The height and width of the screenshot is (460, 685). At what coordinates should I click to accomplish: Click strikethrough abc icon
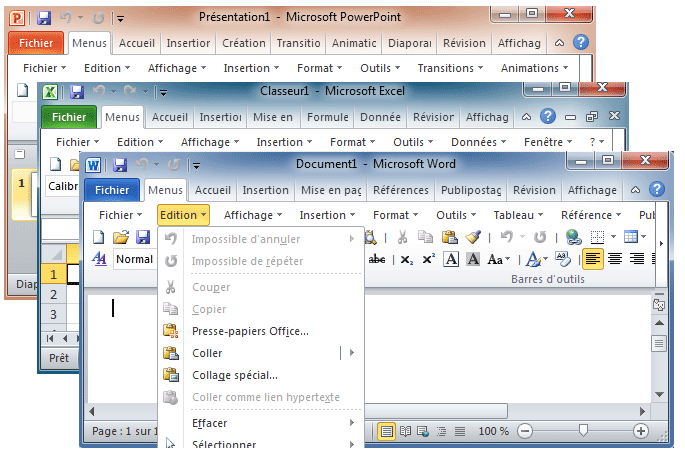377,259
